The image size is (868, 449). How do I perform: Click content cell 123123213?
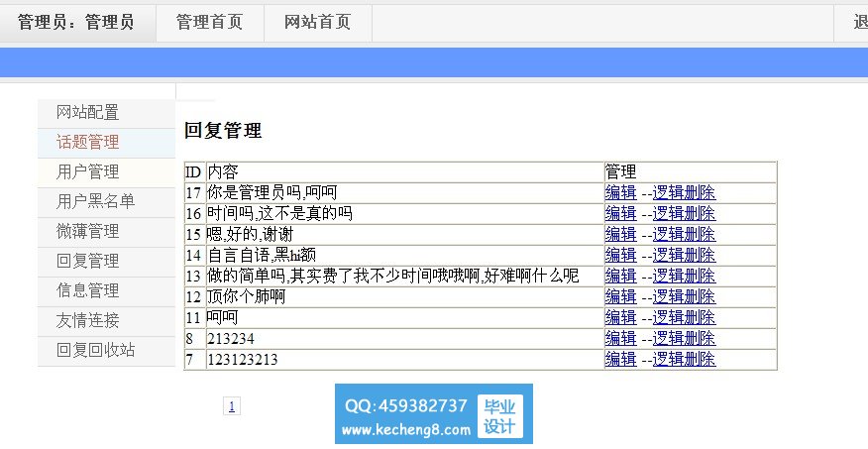point(404,360)
